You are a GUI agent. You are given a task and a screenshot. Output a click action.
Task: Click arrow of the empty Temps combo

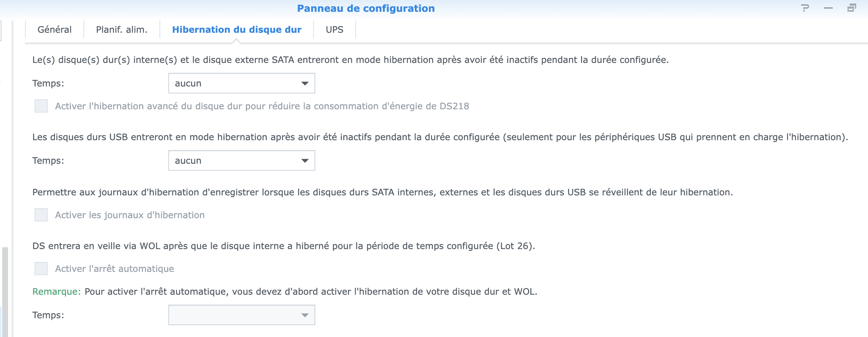pos(305,315)
